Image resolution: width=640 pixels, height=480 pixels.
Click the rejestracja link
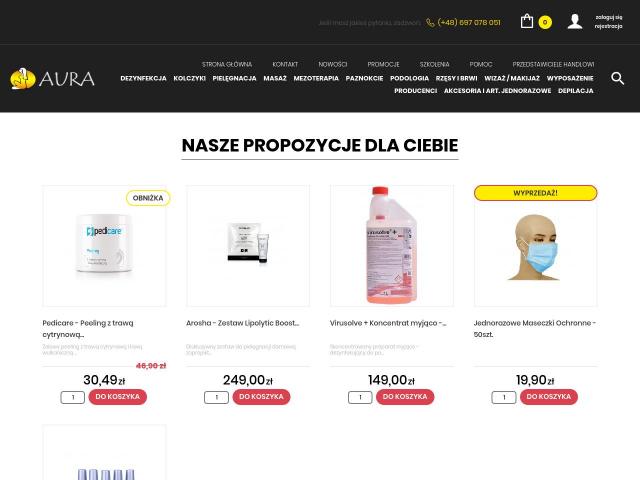608,26
